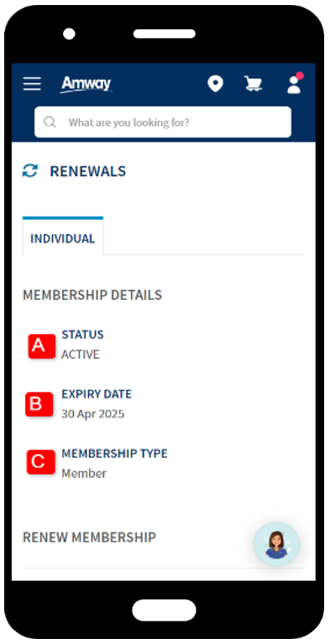330x644 pixels.
Task: Click the search magnifier icon
Action: pos(50,122)
